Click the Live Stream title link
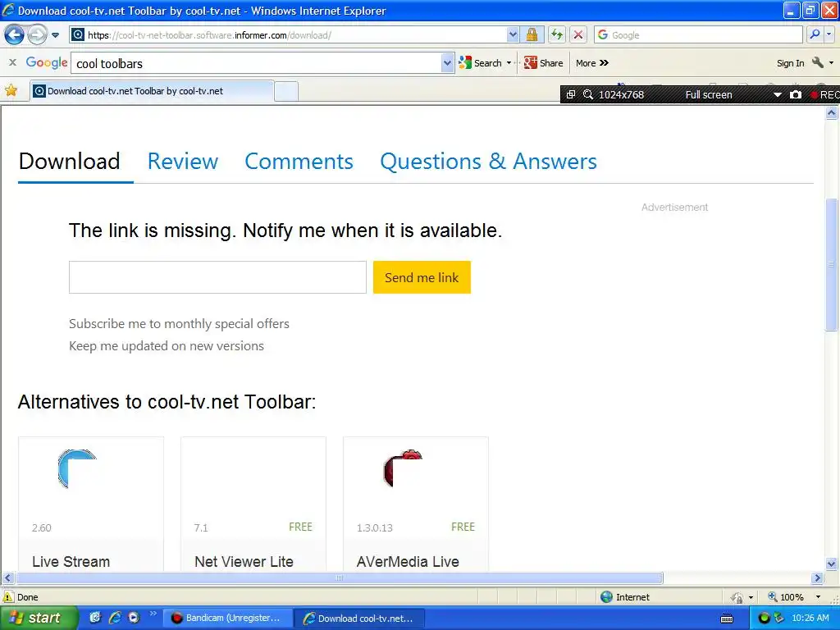Image resolution: width=840 pixels, height=630 pixels. point(71,561)
